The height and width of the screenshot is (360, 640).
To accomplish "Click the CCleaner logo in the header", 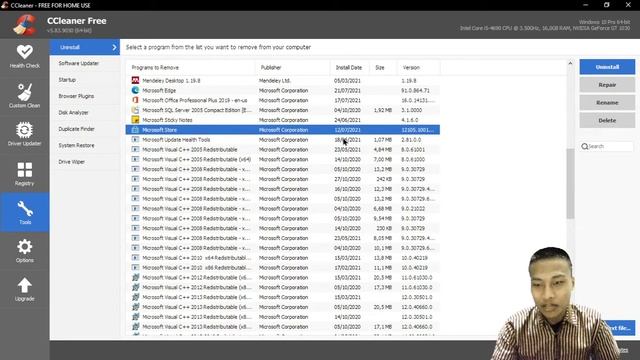I will tap(24, 24).
